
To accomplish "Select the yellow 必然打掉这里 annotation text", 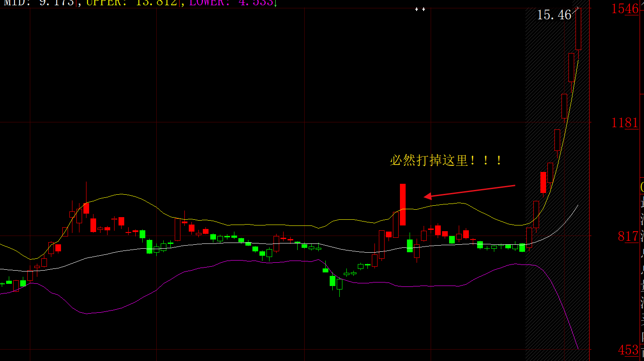I will point(446,160).
